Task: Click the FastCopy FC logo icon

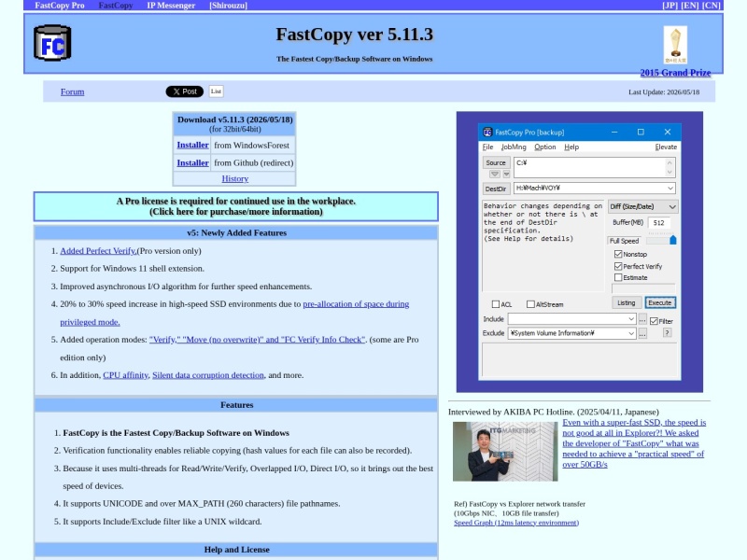Action: tap(52, 43)
